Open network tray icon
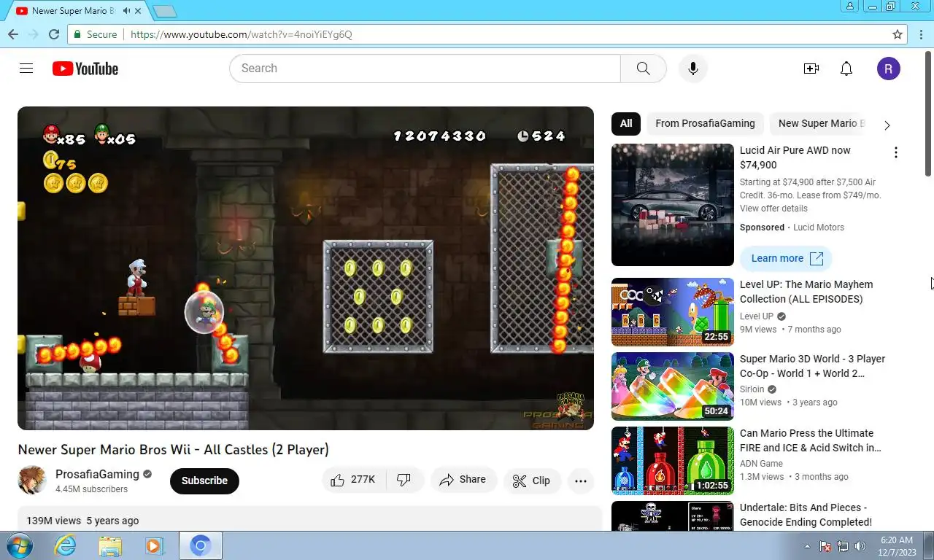Screen dimensions: 934x560 843,546
